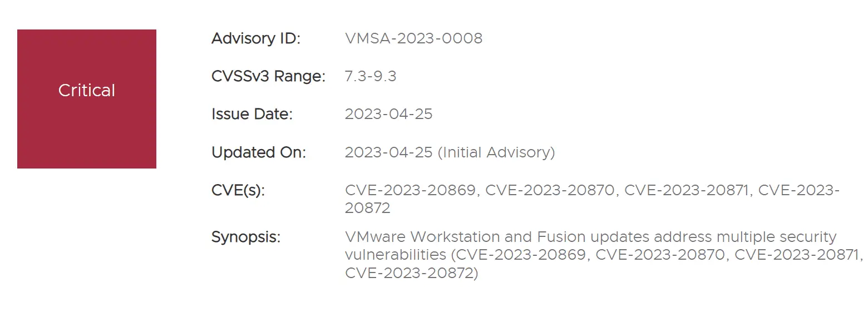Screen dimensions: 868x317
Task: Select the Initial Advisory updated date text
Action: [450, 152]
